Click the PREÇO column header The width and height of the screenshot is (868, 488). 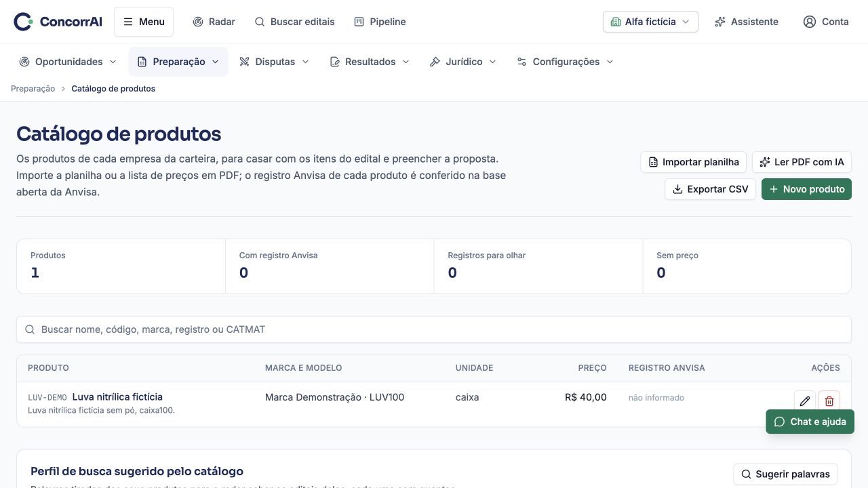coord(592,368)
